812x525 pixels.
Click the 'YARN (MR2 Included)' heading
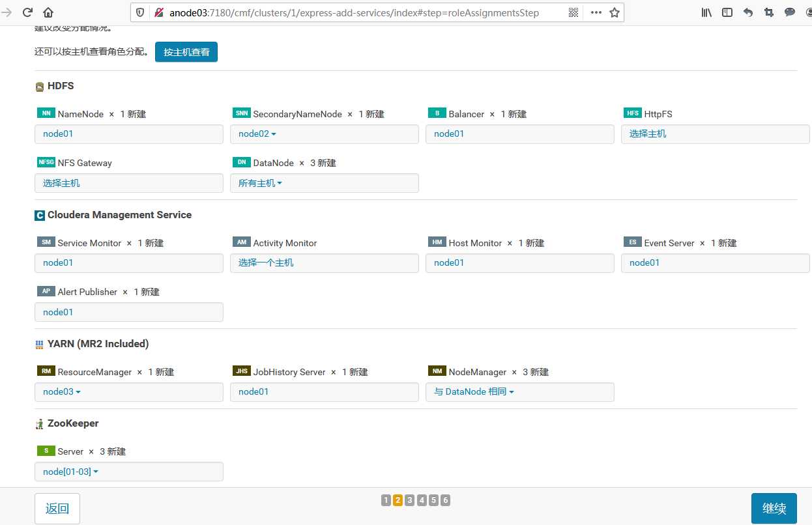(x=98, y=344)
